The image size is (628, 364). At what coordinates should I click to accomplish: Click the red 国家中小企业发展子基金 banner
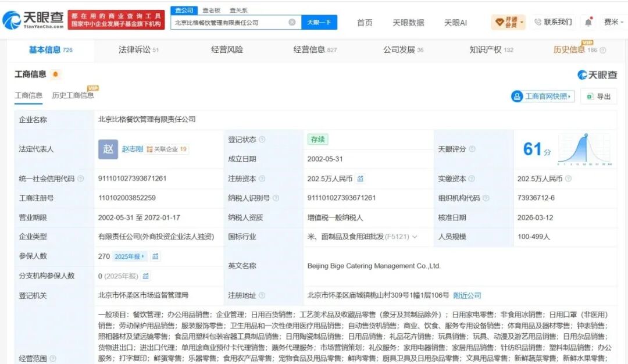tap(116, 20)
